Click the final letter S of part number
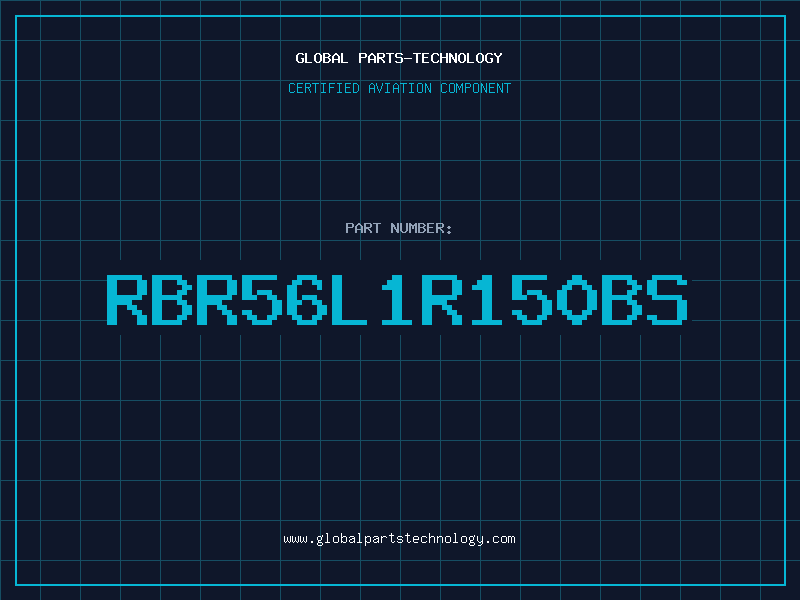Viewport: 800px width, 600px height. [x=668, y=300]
